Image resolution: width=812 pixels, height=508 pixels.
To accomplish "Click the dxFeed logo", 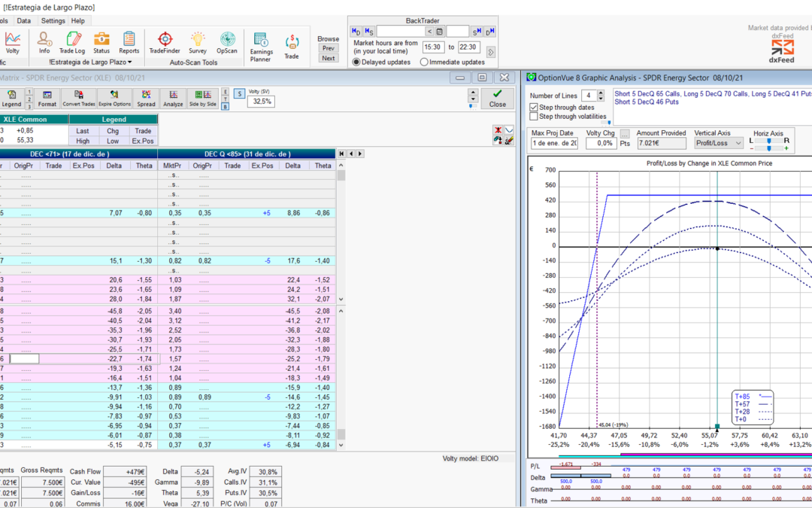I will (x=782, y=51).
